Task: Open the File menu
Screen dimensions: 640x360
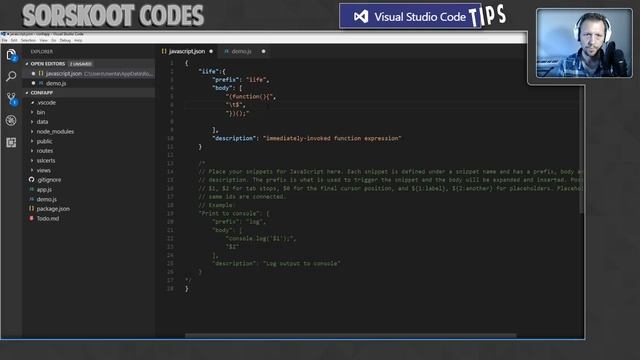Action: point(4,40)
